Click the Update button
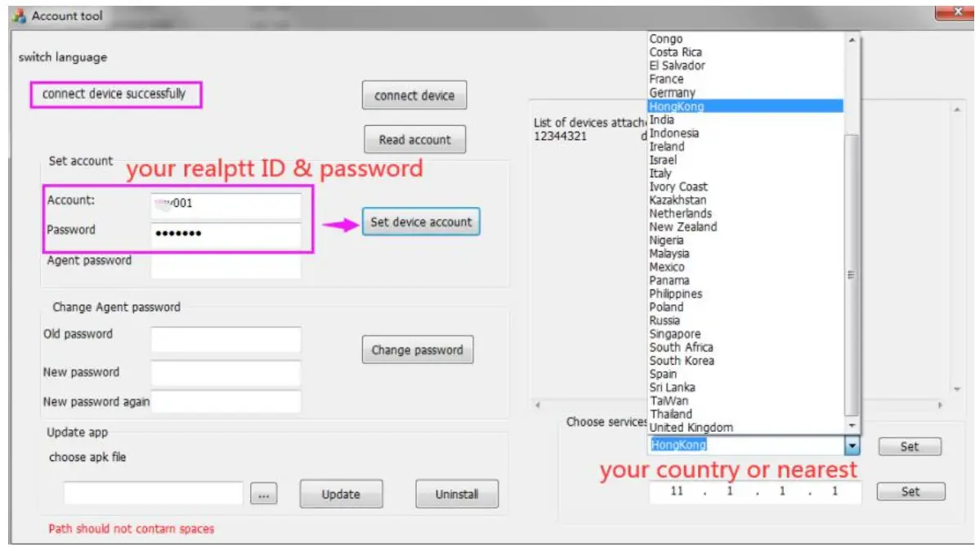The height and width of the screenshot is (547, 980). coord(341,494)
